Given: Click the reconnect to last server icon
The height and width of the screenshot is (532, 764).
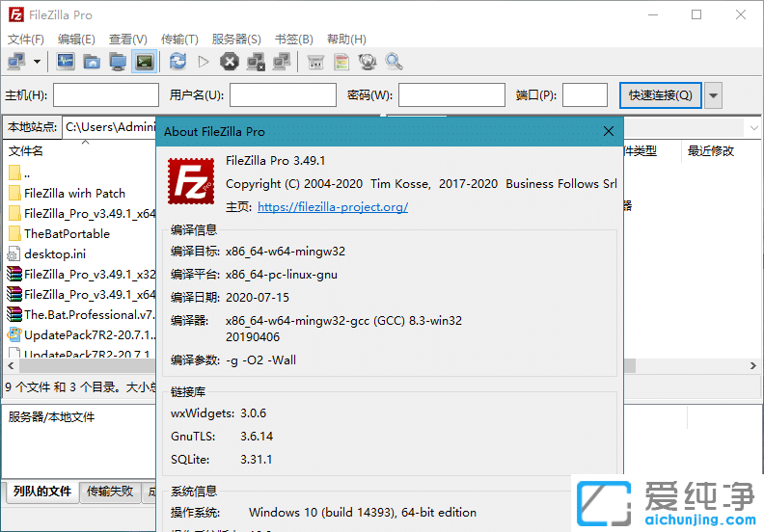Looking at the screenshot, I should coord(282,62).
